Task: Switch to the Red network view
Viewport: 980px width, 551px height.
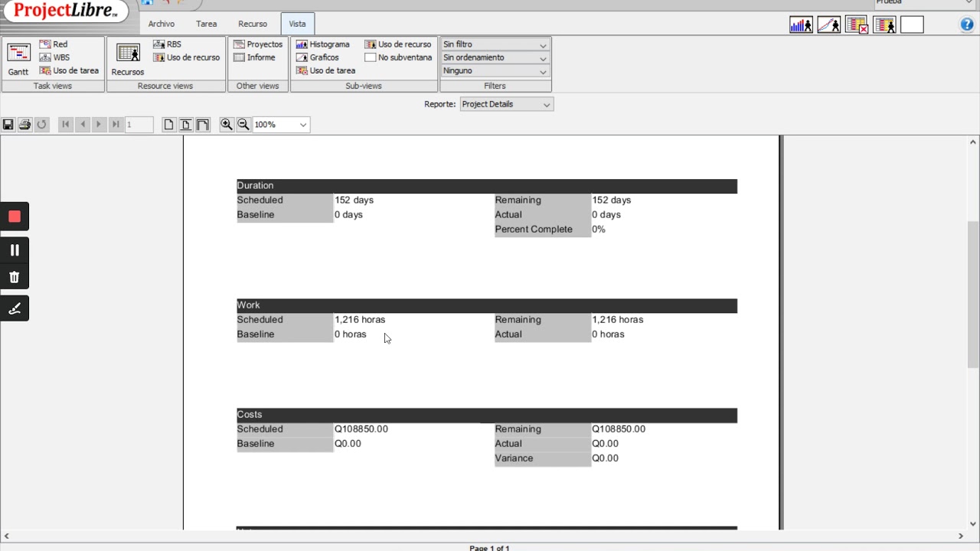Action: point(54,44)
